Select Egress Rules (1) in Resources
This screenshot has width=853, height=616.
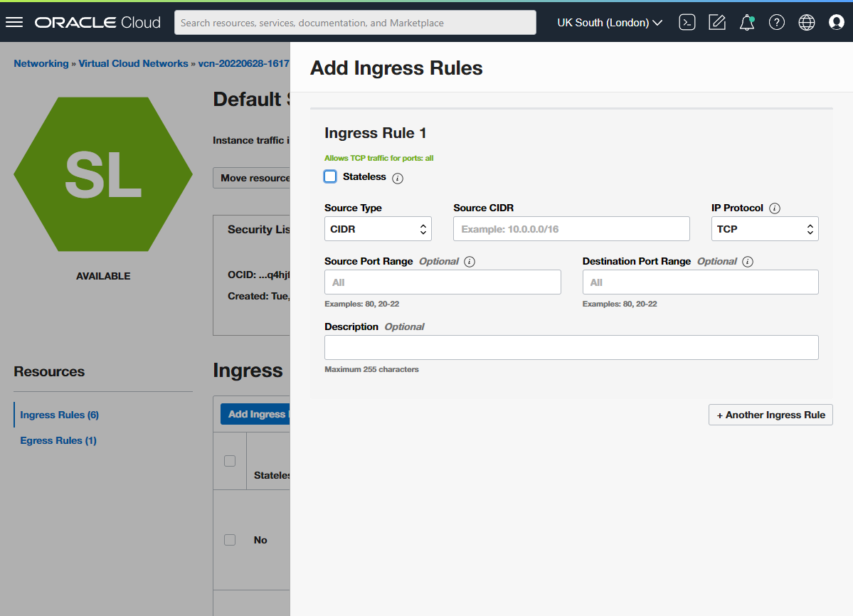click(x=58, y=440)
